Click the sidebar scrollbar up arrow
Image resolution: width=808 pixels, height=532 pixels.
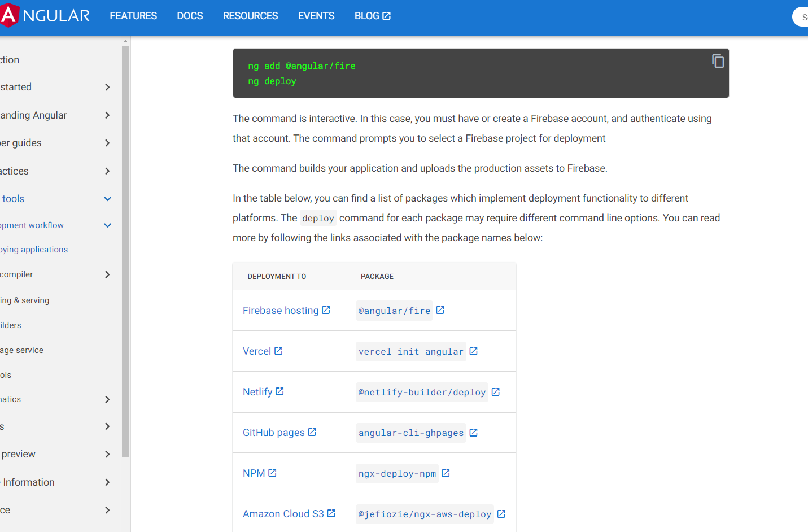[126, 41]
